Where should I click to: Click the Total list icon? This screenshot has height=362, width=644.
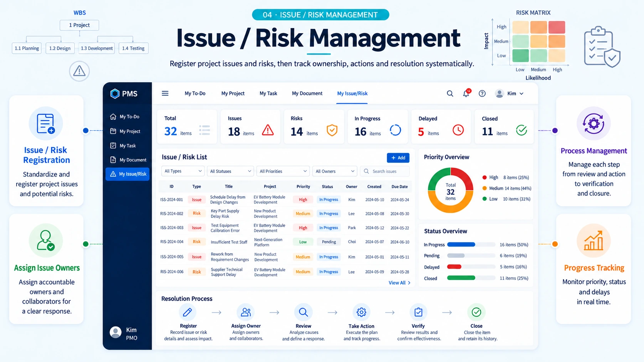coord(205,130)
